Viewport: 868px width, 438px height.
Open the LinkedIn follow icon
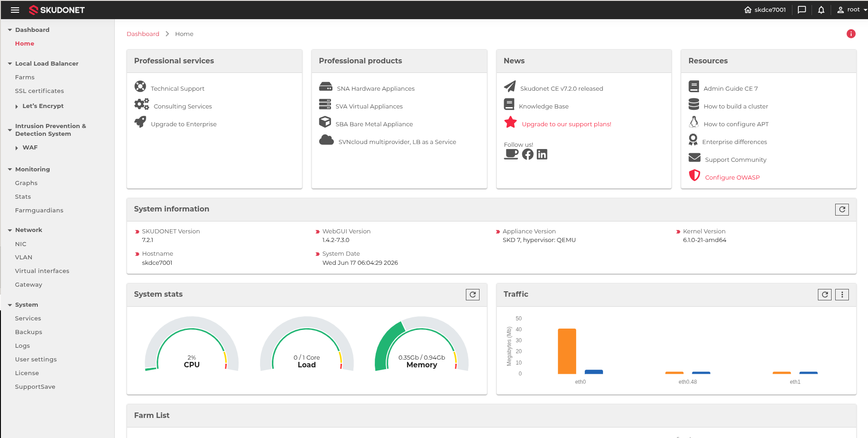click(542, 154)
